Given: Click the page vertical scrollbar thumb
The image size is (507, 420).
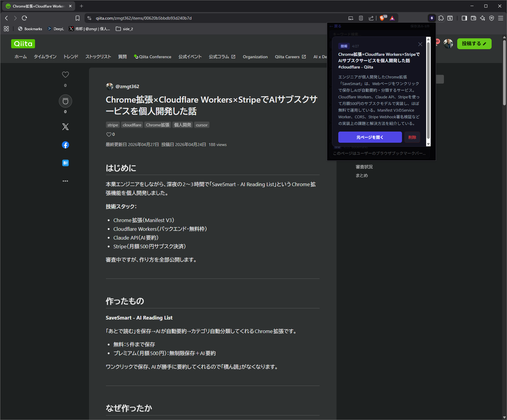Looking at the screenshot, I should tap(504, 72).
